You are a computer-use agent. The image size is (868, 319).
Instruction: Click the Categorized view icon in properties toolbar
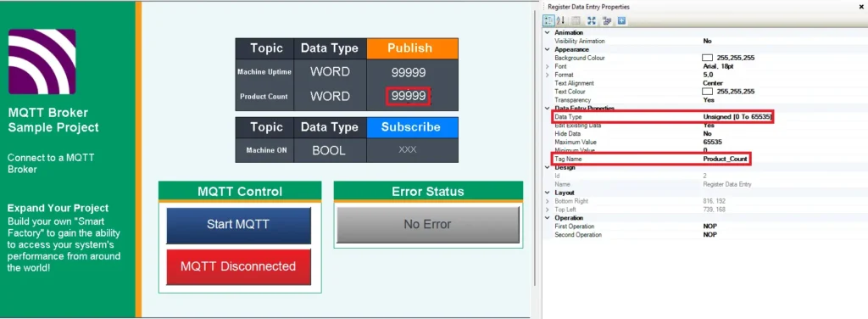pyautogui.click(x=549, y=21)
